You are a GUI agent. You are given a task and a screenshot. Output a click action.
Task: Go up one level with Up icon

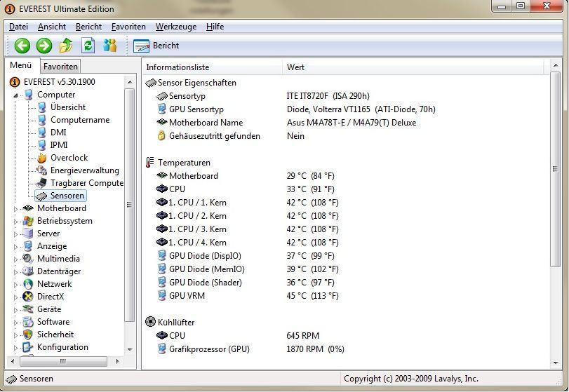tap(66, 46)
